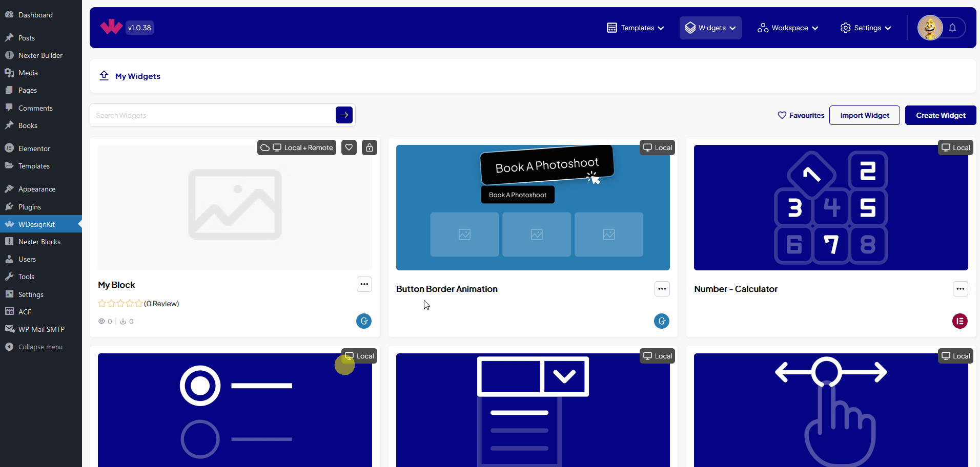980x467 pixels.
Task: Expand the Settings dropdown in the top bar
Action: pos(865,28)
